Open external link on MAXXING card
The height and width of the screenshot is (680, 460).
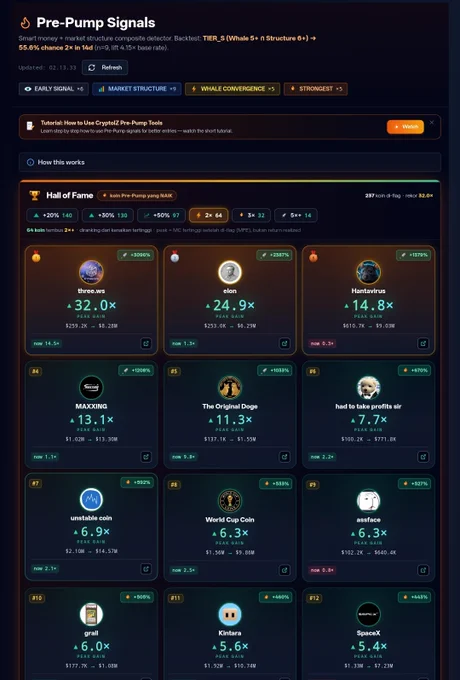pyautogui.click(x=146, y=457)
